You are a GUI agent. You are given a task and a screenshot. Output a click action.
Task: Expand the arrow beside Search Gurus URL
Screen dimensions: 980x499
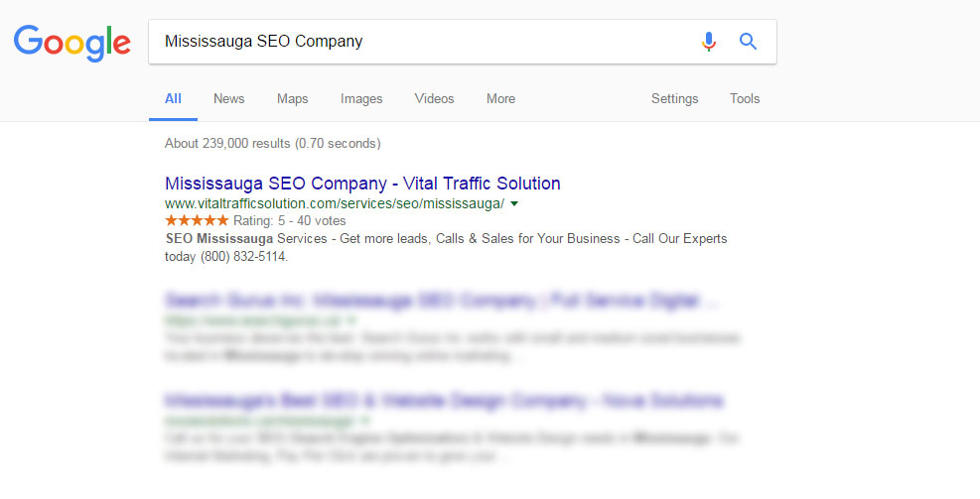coord(352,320)
